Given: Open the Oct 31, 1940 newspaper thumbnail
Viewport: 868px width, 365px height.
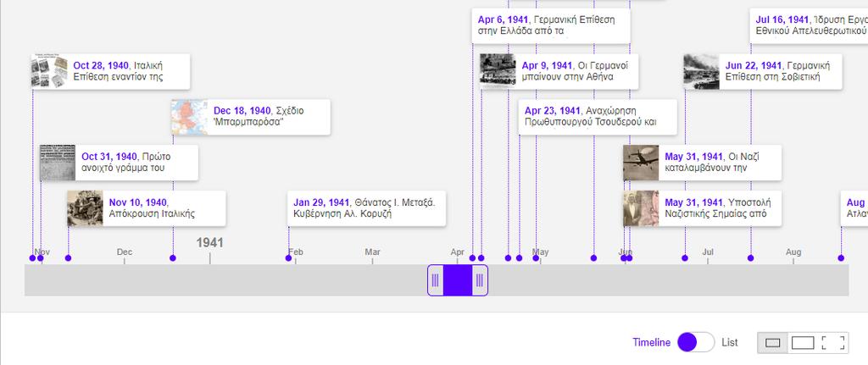Looking at the screenshot, I should pyautogui.click(x=58, y=163).
